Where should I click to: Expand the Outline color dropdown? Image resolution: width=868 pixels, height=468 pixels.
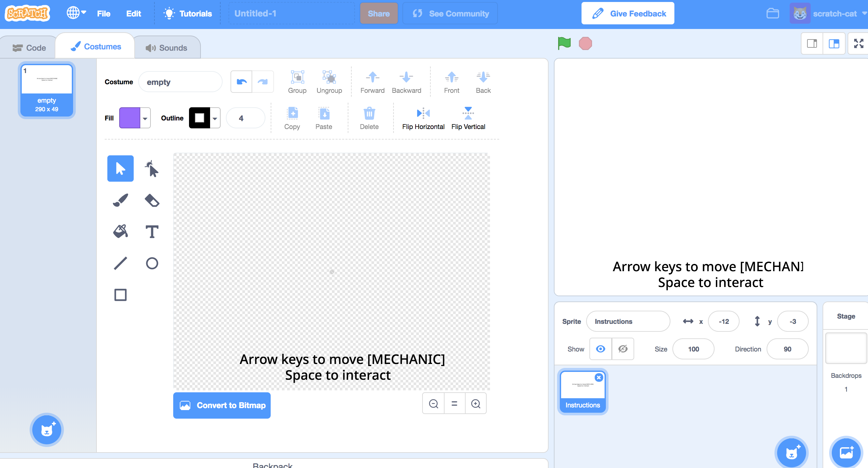coord(215,118)
